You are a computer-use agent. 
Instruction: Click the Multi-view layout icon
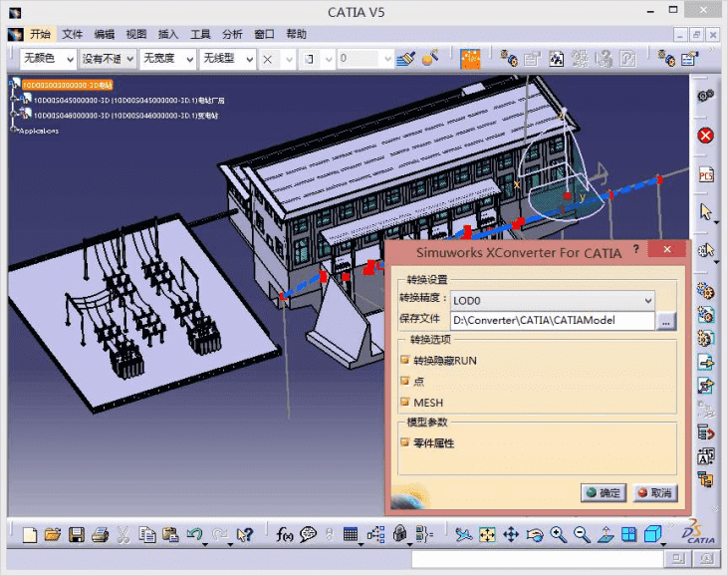(x=629, y=535)
